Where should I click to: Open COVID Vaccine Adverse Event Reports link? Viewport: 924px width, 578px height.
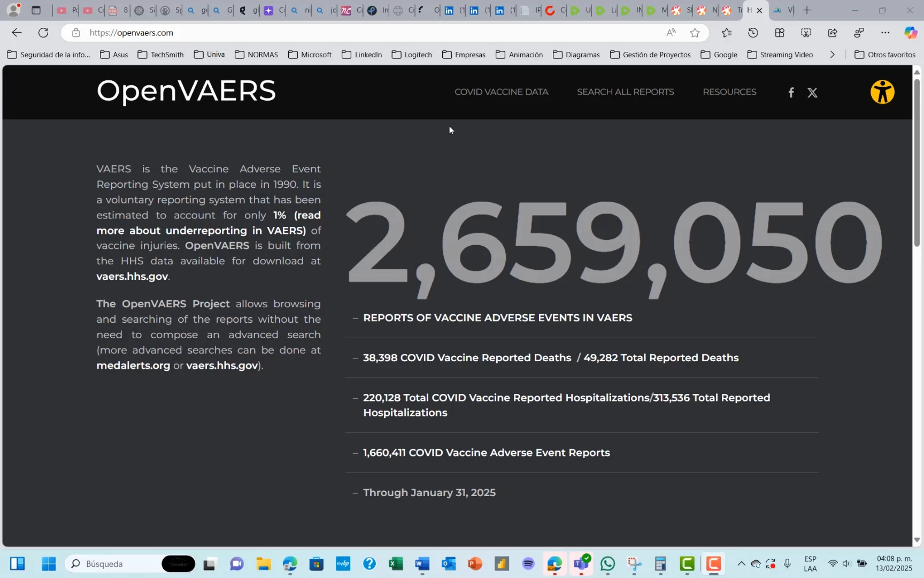(486, 453)
